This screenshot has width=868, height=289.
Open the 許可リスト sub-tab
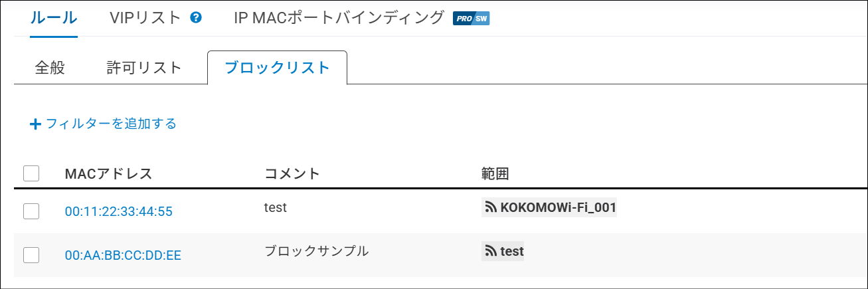click(144, 67)
